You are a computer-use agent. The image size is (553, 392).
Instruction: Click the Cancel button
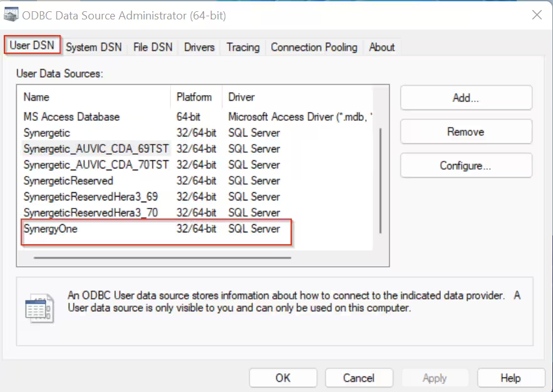pyautogui.click(x=359, y=378)
